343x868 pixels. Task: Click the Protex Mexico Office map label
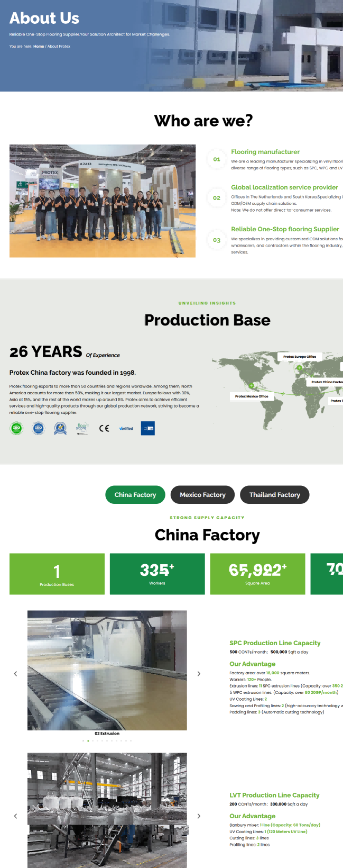pos(252,396)
